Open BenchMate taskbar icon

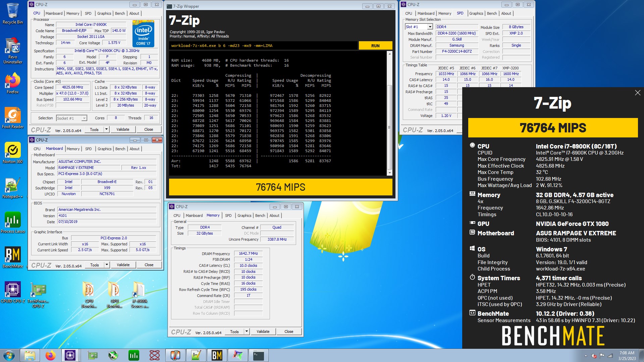click(x=217, y=355)
